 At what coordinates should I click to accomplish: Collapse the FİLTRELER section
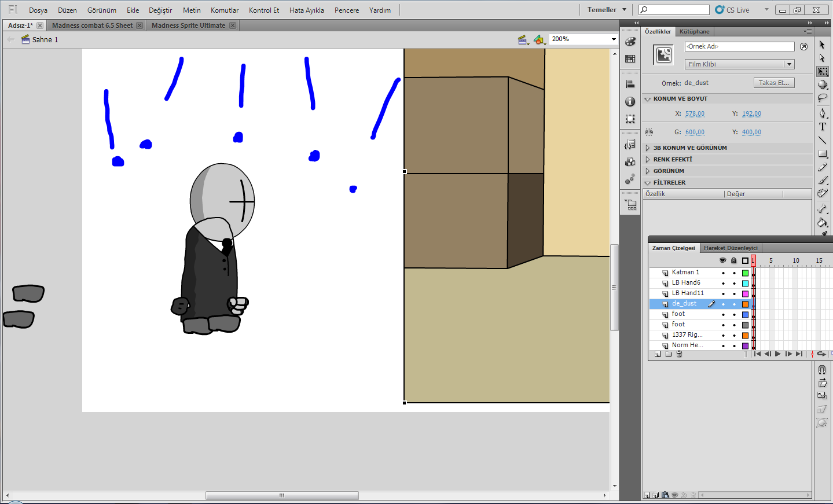tap(648, 183)
